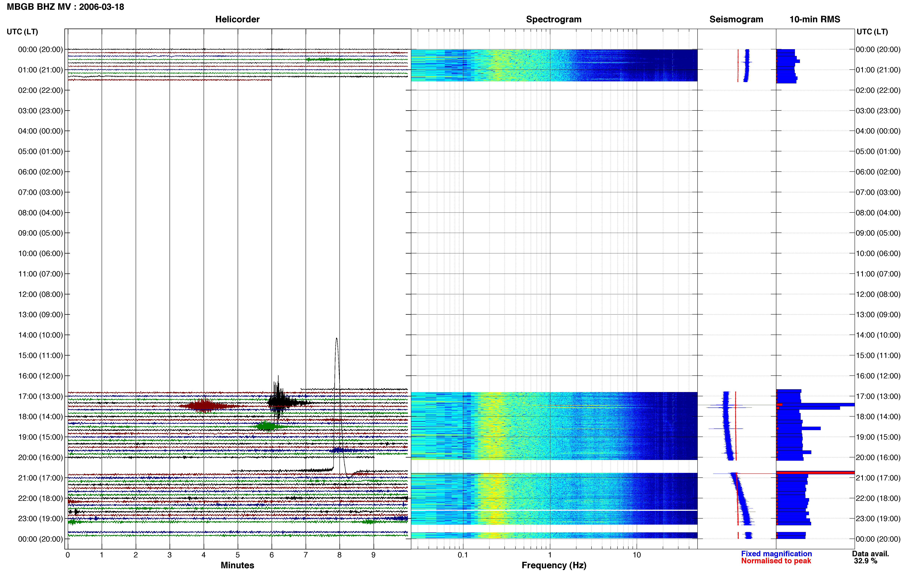Select the 'Helicorder' panel heading
Screen dimensions: 924x578
237,20
